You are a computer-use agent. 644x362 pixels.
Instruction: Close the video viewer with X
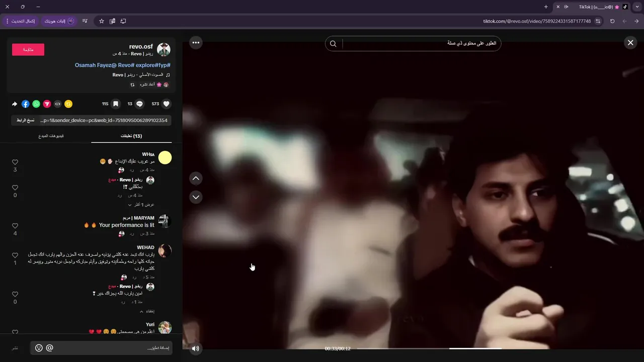(630, 43)
